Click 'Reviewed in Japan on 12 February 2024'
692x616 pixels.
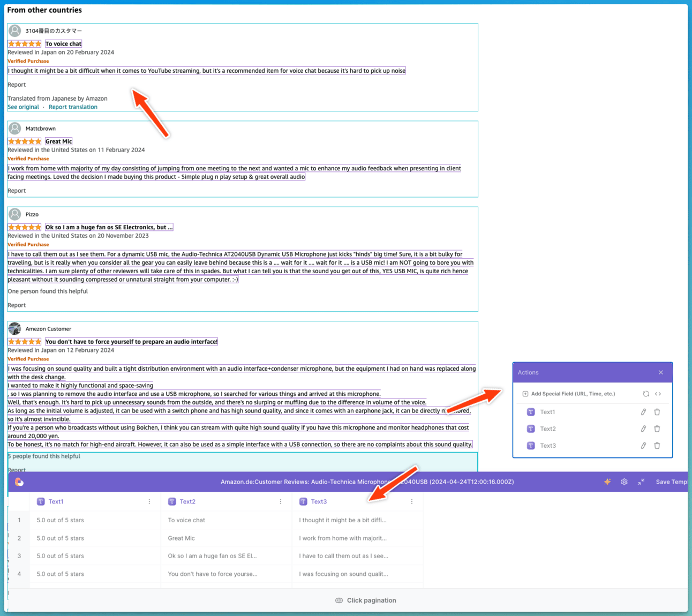click(x=61, y=350)
